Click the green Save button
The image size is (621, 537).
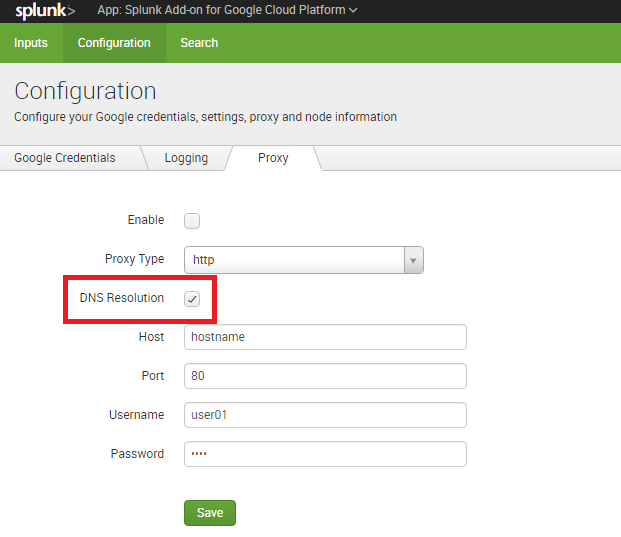tap(210, 513)
